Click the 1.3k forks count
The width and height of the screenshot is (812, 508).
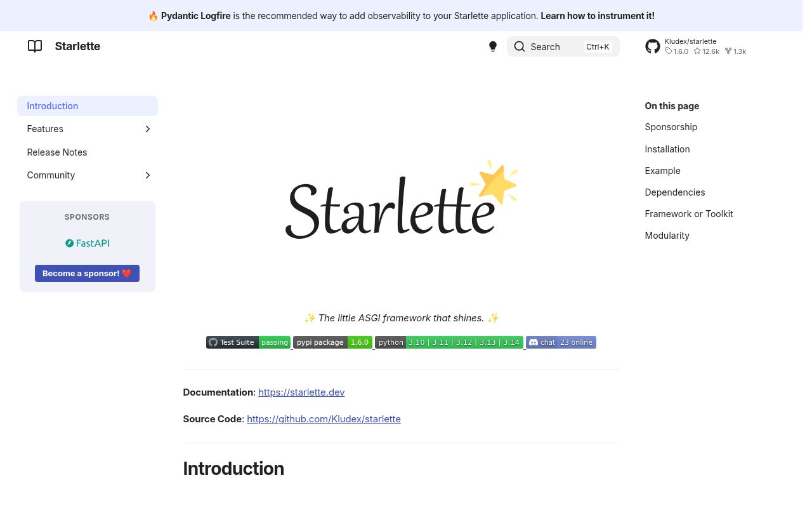click(735, 51)
